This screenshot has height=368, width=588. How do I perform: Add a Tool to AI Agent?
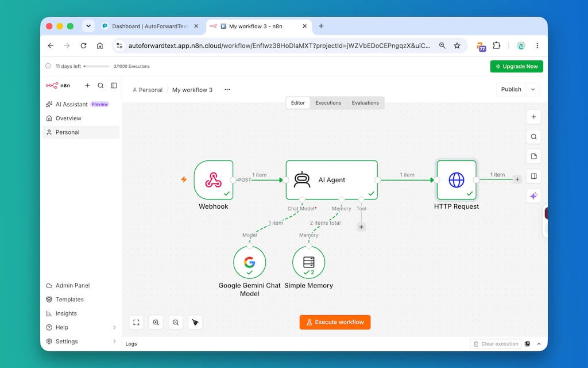pos(361,227)
